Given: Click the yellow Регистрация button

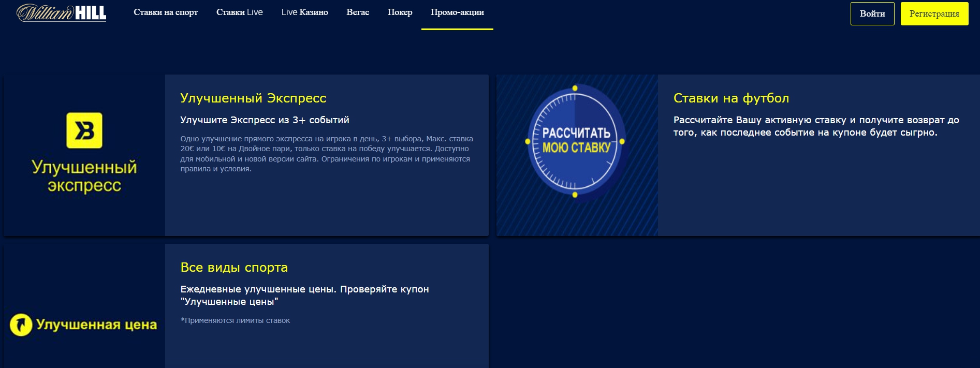Looking at the screenshot, I should 934,14.
